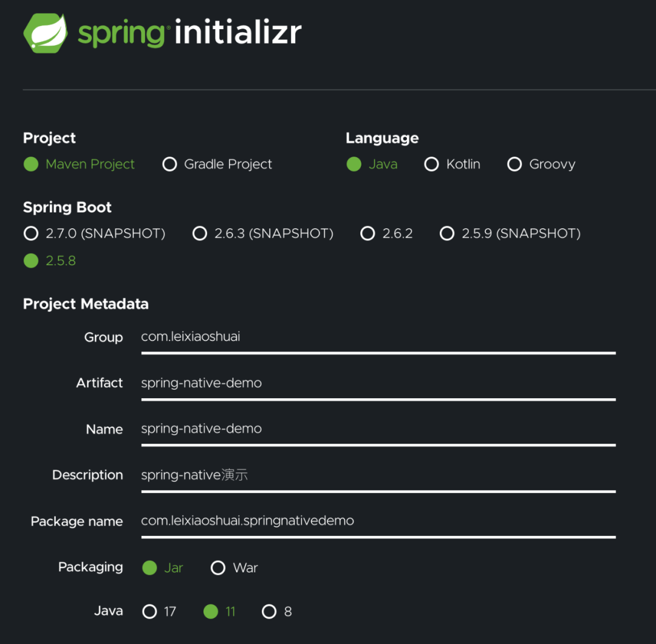The width and height of the screenshot is (656, 644).
Task: Choose Spring Boot 2.5.9 (SNAPSHOT)
Action: point(447,233)
